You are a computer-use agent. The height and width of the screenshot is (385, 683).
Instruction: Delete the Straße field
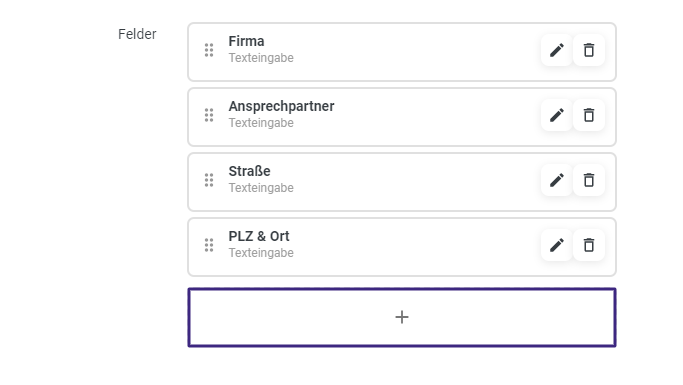(589, 180)
